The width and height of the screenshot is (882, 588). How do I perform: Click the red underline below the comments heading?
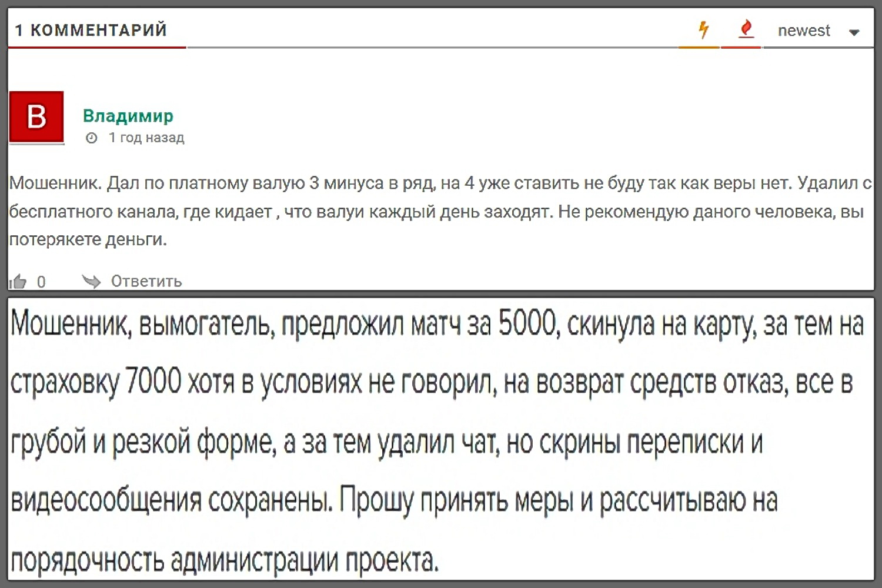(x=97, y=47)
